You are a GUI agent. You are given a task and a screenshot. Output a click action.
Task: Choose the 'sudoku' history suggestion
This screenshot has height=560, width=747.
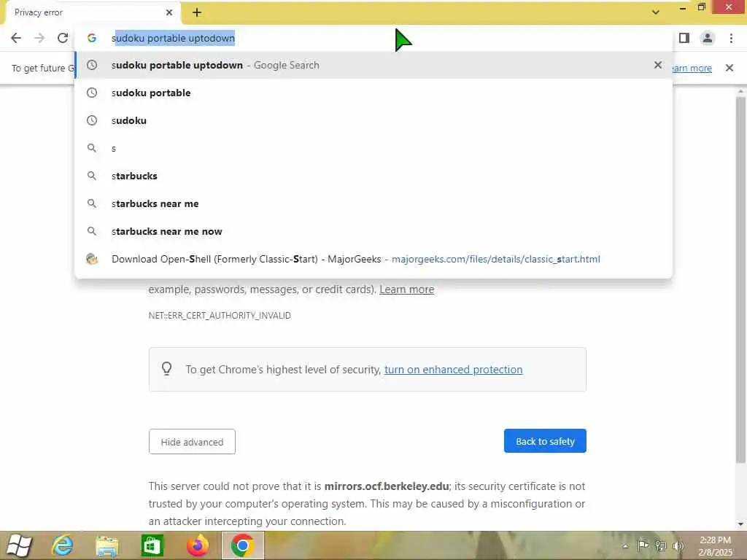(x=373, y=120)
